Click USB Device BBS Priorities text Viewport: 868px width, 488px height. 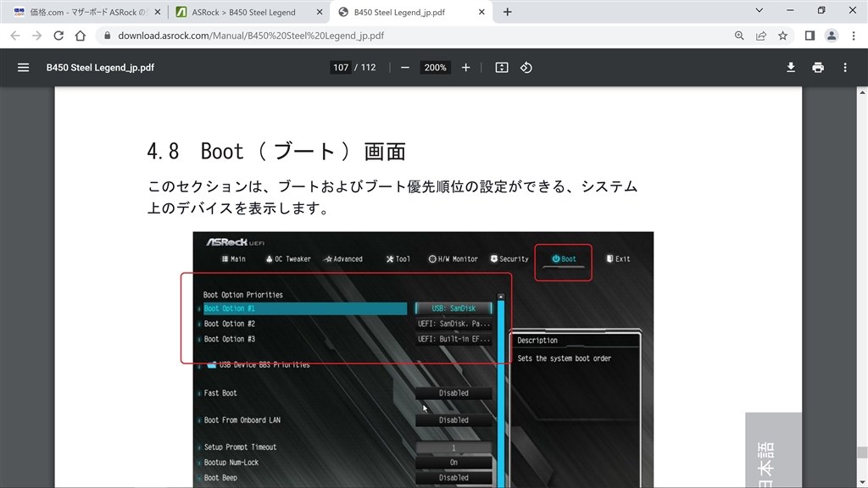(264, 364)
